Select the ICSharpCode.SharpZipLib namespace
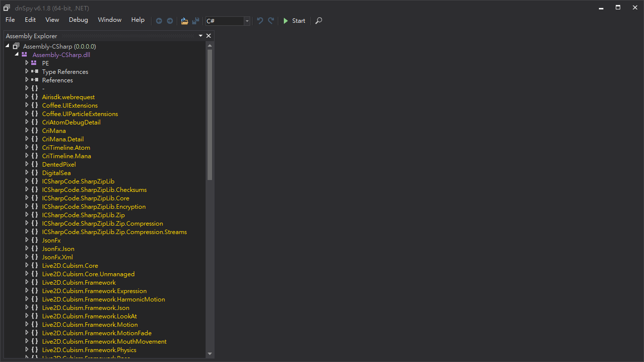Viewport: 644px width, 362px height. pos(78,181)
